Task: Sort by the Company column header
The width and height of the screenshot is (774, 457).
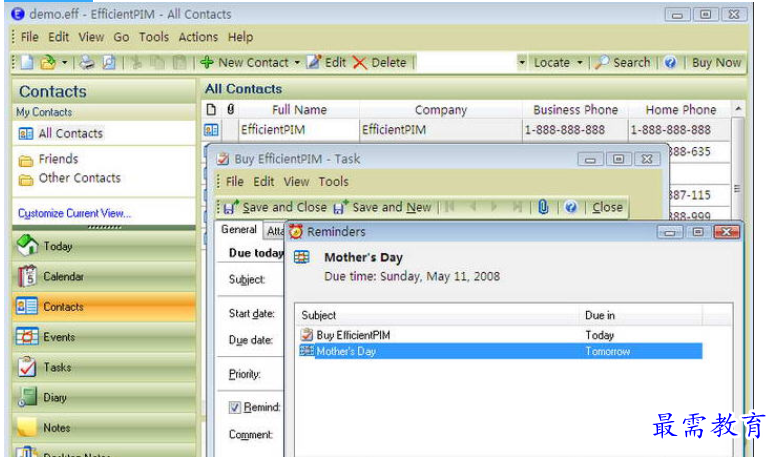Action: 440,110
